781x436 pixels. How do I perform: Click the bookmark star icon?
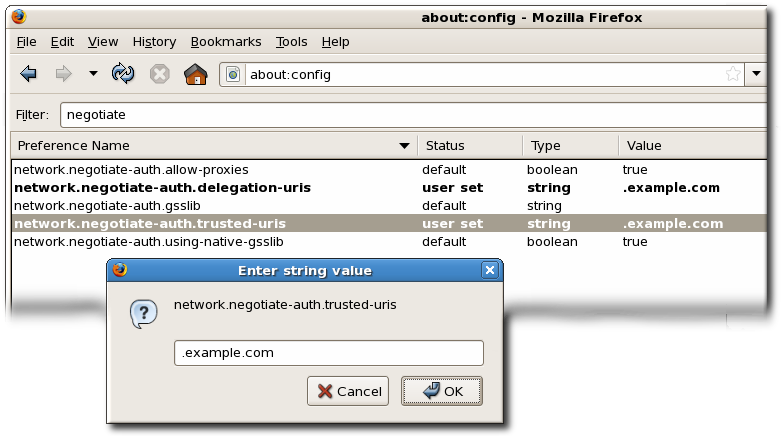(732, 74)
